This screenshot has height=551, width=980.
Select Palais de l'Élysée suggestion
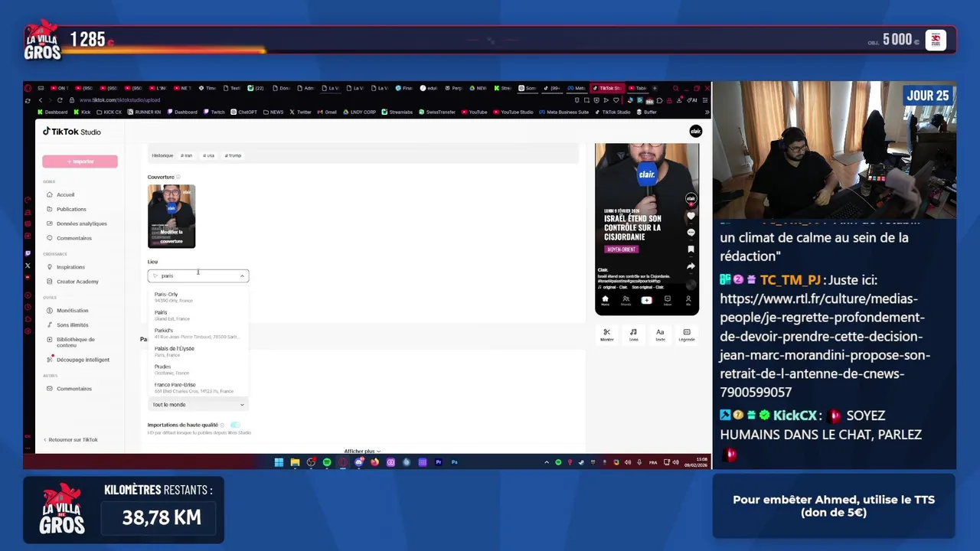click(x=198, y=351)
